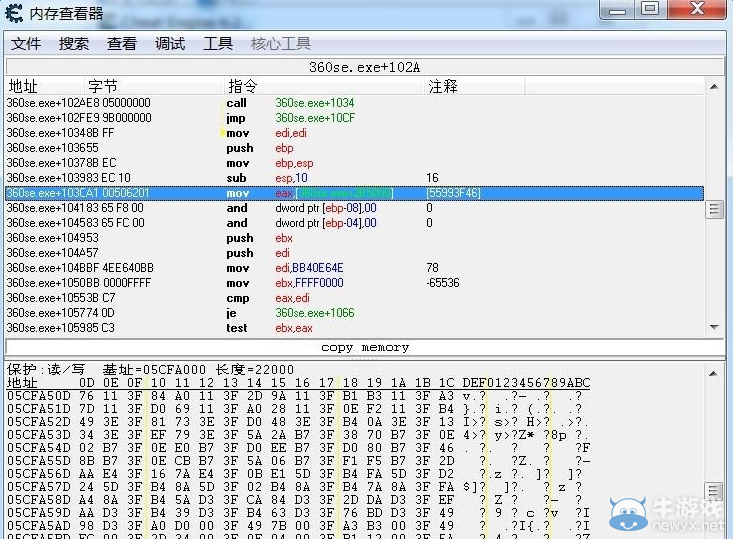Screen dimensions: 733x539
Task: Select the jmp 360se.exe+10CF instruction row
Action: pos(354,118)
